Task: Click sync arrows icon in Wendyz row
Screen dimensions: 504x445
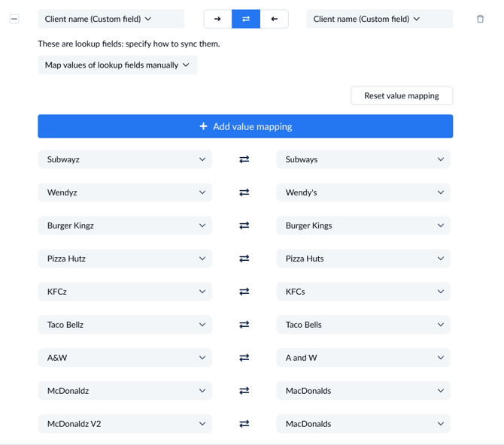Action: point(244,192)
